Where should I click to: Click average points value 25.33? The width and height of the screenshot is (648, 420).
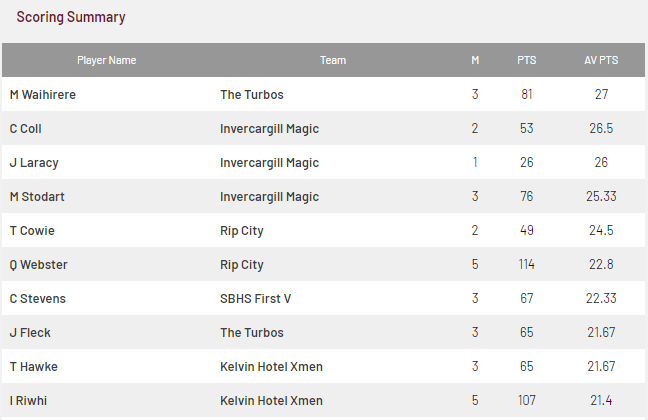click(x=601, y=196)
